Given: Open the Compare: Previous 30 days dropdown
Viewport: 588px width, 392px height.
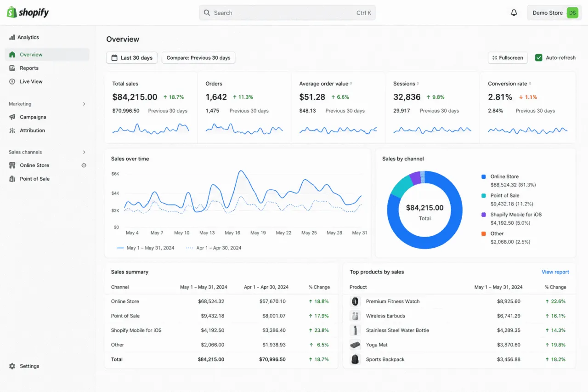Looking at the screenshot, I should tap(198, 58).
